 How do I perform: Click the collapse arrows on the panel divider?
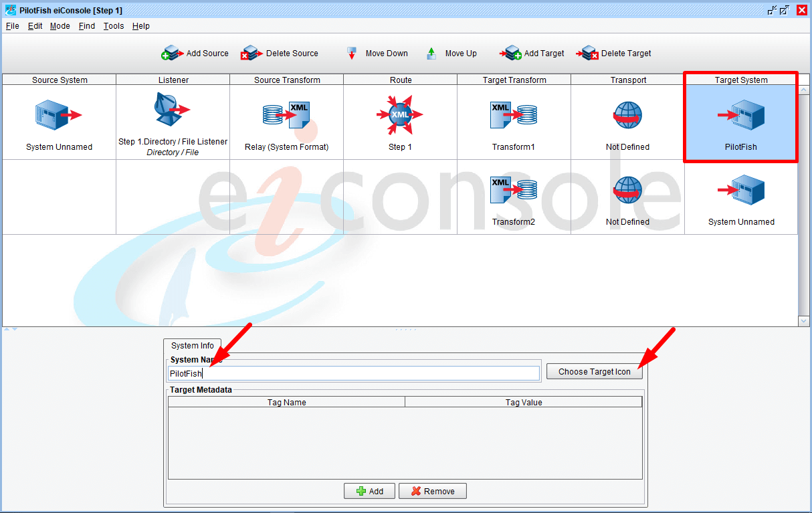(11, 329)
